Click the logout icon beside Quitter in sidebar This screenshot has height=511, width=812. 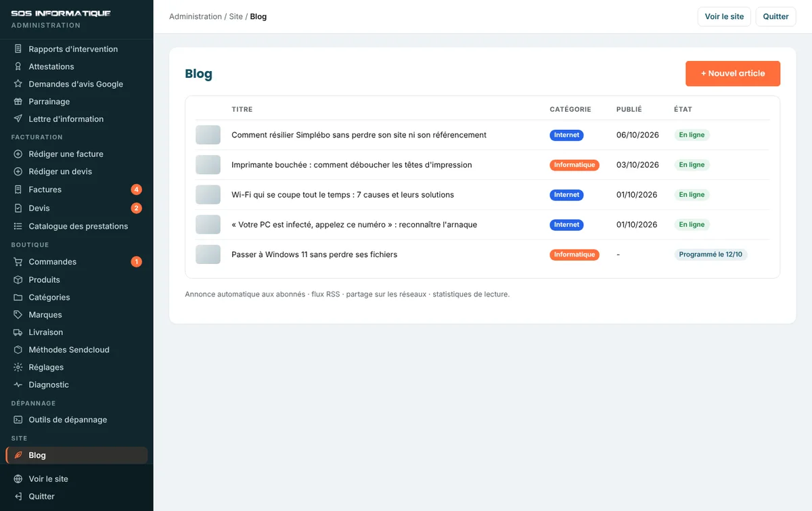pos(18,497)
